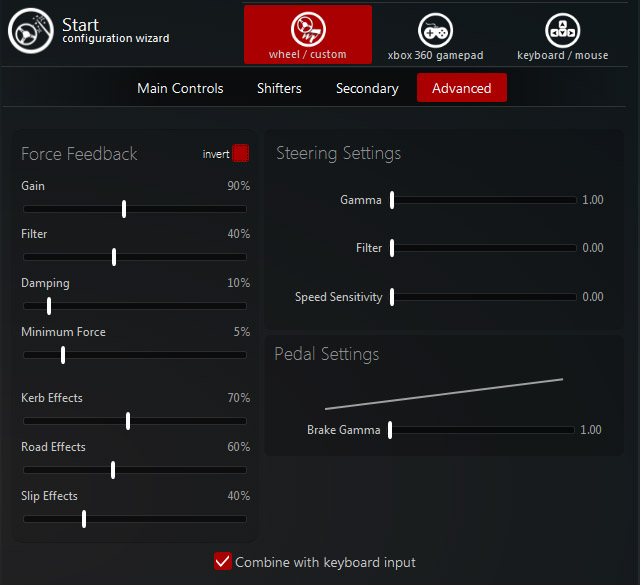Click the Start configuration wizard steering wheel icon
This screenshot has height=585, width=640.
28,32
